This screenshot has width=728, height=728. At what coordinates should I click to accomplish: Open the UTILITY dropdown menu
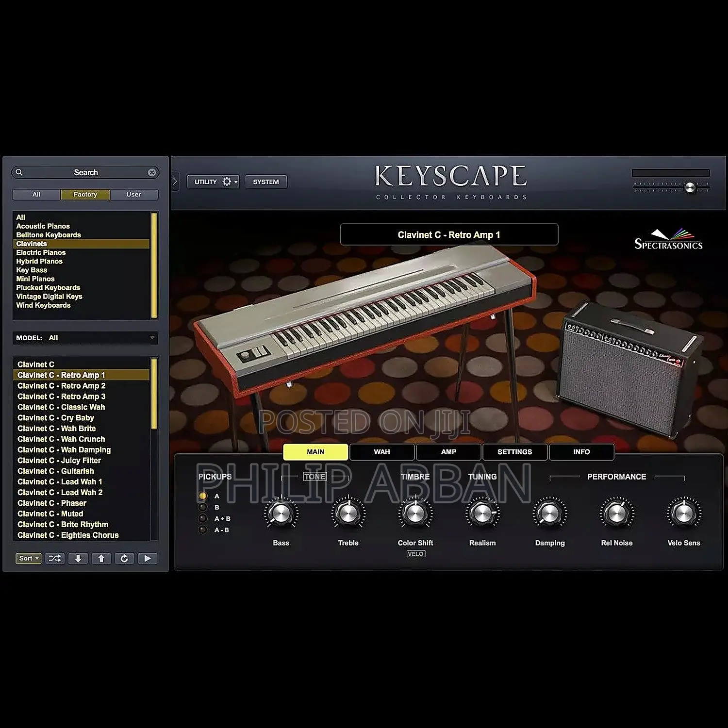(x=213, y=182)
